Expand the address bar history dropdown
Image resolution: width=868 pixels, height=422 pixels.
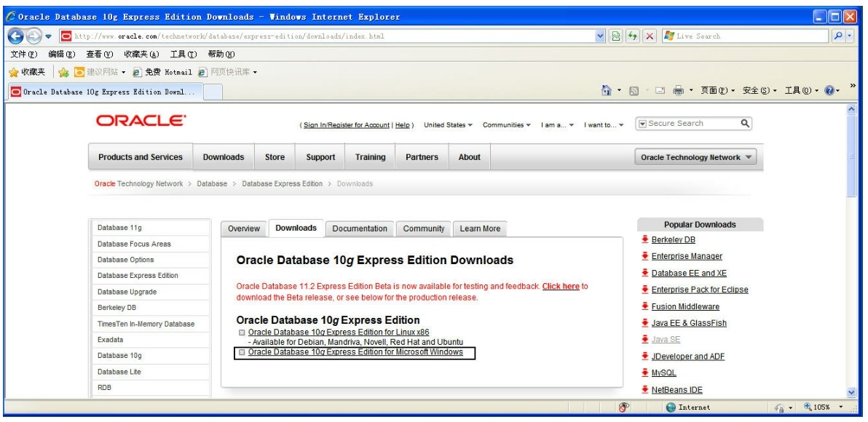(x=601, y=36)
